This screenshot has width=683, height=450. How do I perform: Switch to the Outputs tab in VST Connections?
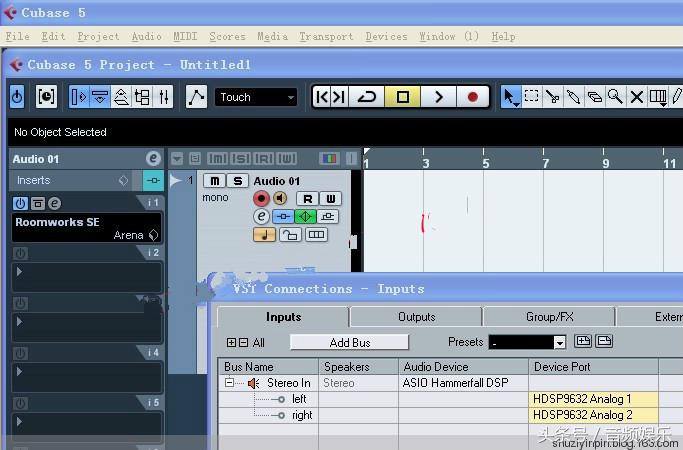pyautogui.click(x=416, y=317)
